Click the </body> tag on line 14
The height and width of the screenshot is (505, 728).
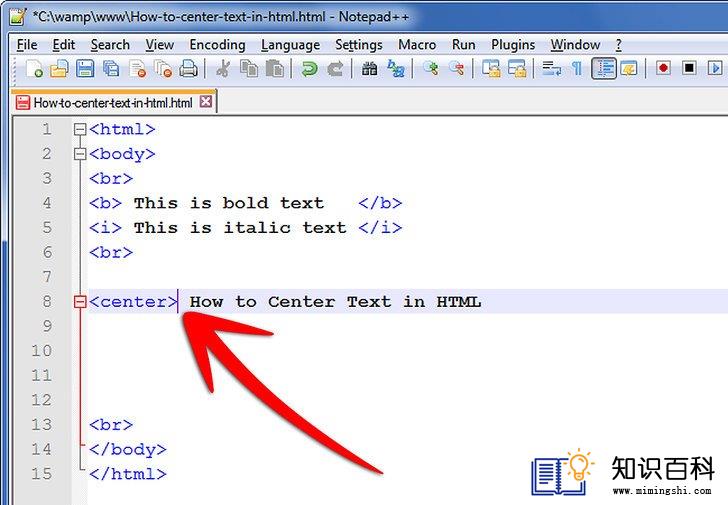tap(128, 449)
